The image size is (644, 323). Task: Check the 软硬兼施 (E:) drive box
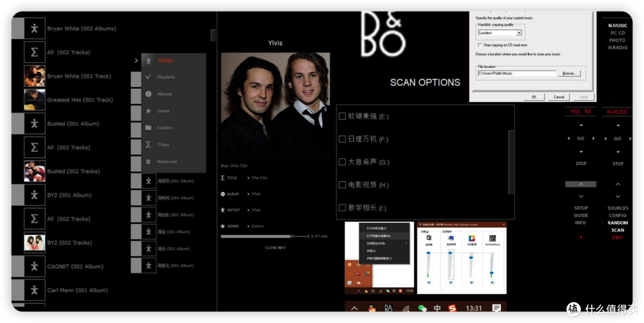click(342, 116)
